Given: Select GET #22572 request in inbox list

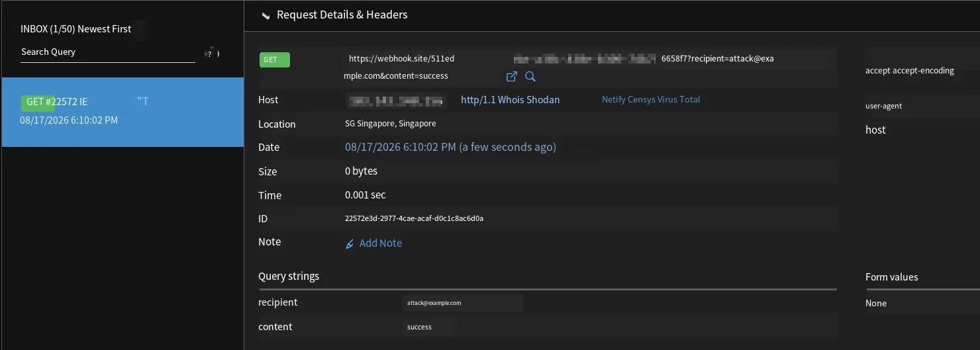Looking at the screenshot, I should 122,112.
